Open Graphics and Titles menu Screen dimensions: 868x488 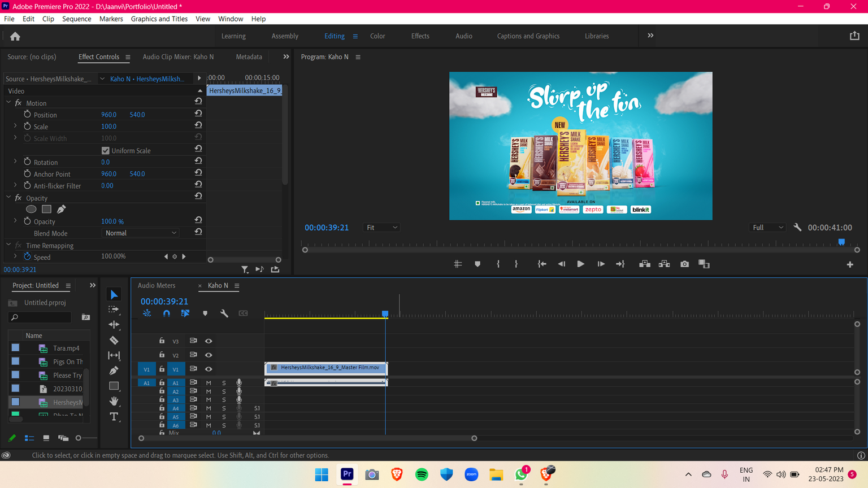click(x=159, y=19)
